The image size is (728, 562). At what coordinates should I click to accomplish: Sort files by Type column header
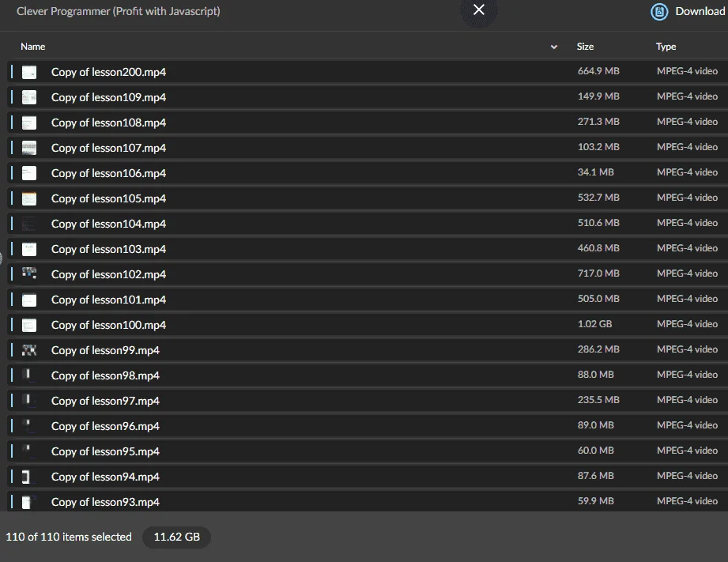coord(666,47)
